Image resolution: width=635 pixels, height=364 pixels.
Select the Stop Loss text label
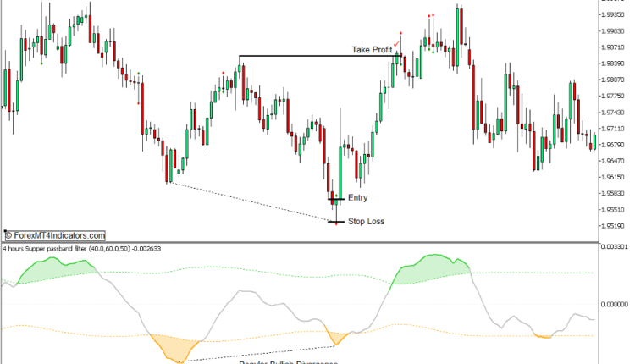(366, 222)
